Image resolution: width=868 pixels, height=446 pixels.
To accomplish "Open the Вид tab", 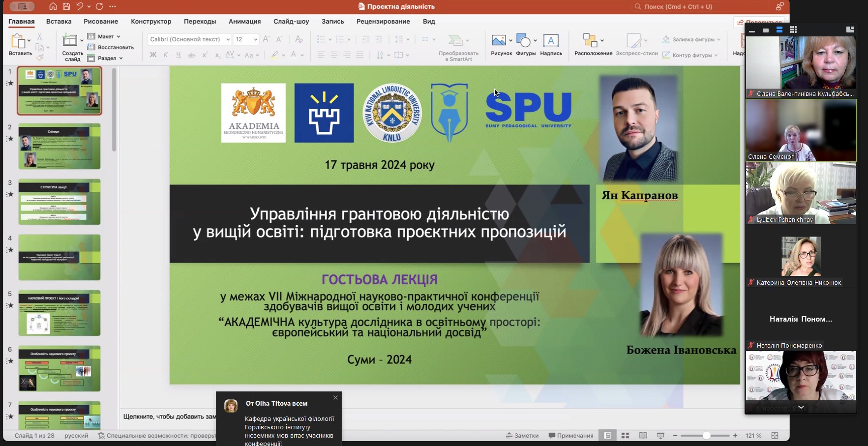I will (x=429, y=22).
